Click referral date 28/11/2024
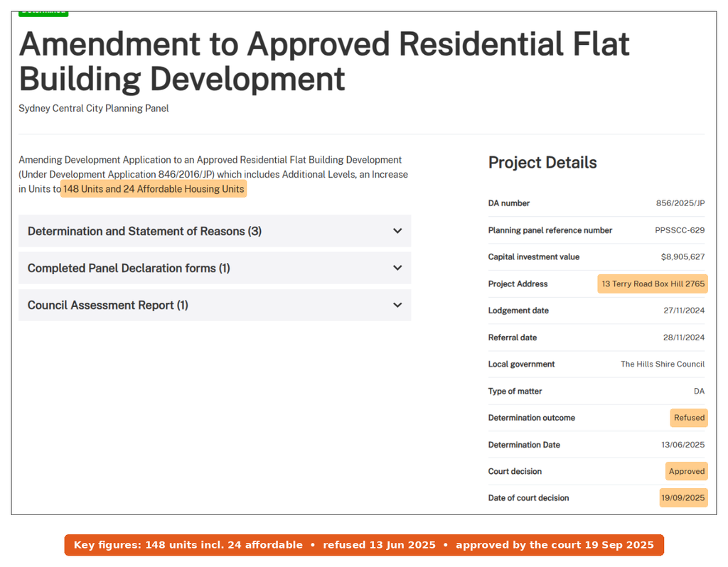The height and width of the screenshot is (567, 728). [684, 337]
